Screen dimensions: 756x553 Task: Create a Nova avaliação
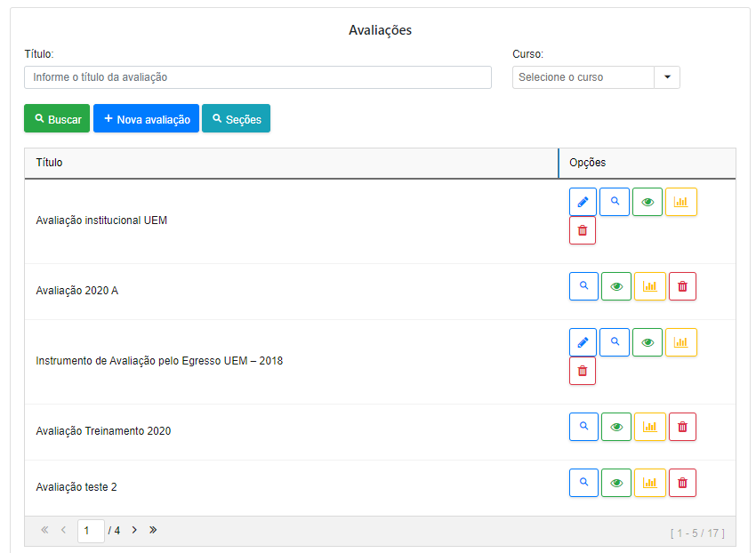pos(146,119)
